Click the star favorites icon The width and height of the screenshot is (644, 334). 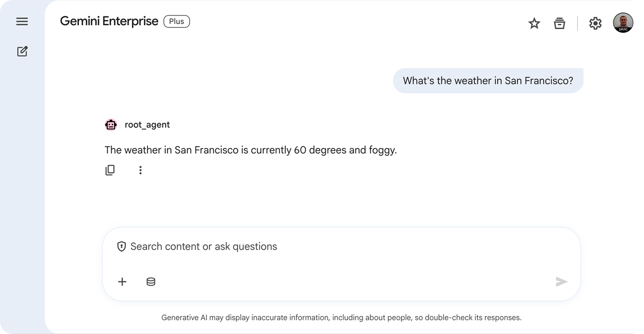click(534, 23)
